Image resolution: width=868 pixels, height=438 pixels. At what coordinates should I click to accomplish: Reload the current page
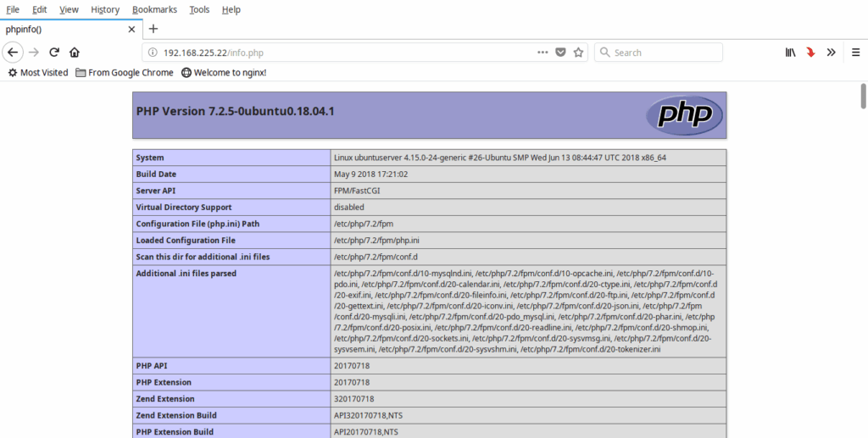(54, 53)
